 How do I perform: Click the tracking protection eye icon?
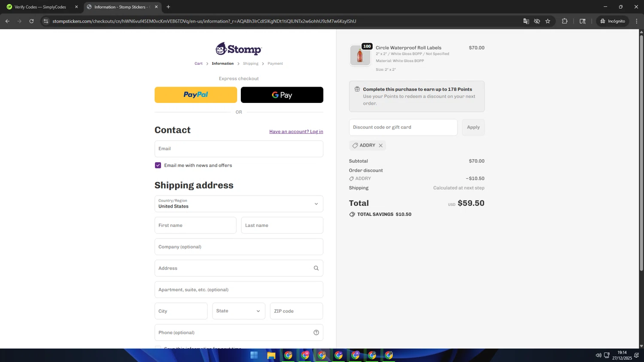(537, 21)
